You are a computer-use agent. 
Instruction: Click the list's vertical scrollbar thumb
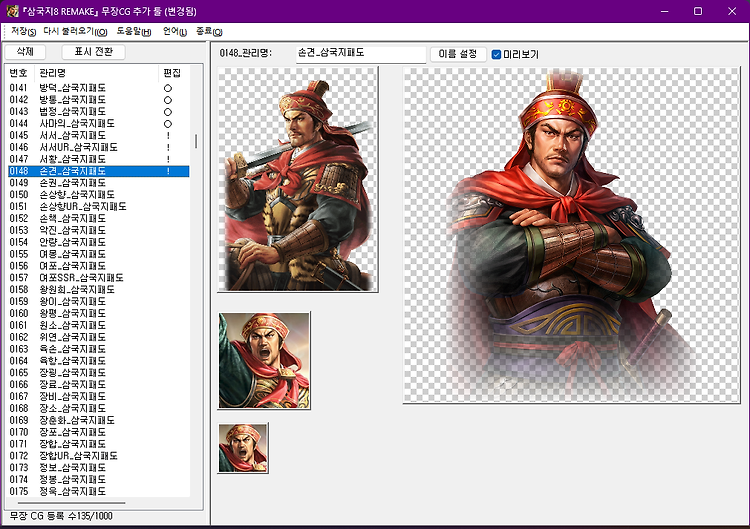(x=196, y=141)
